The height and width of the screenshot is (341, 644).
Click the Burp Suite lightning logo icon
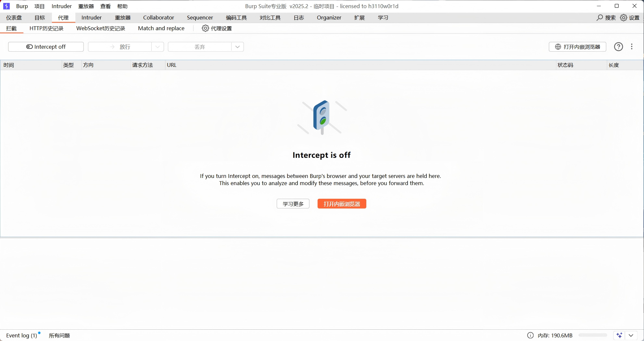point(6,6)
